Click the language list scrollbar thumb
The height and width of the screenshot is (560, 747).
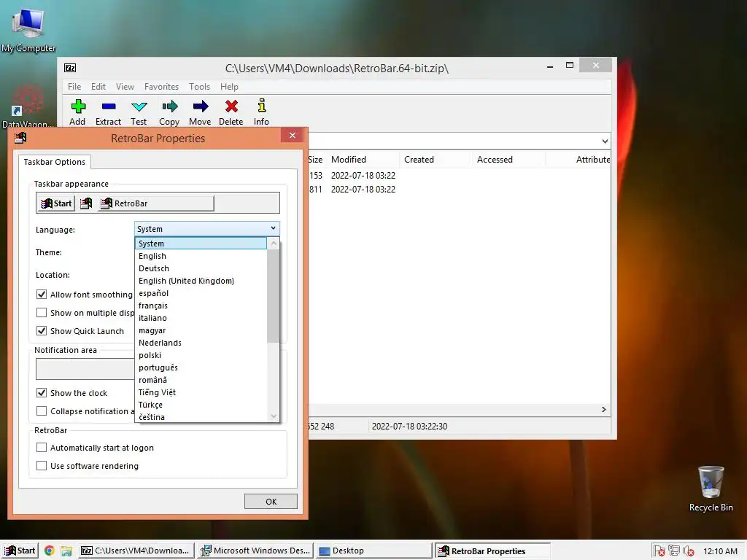pyautogui.click(x=274, y=296)
